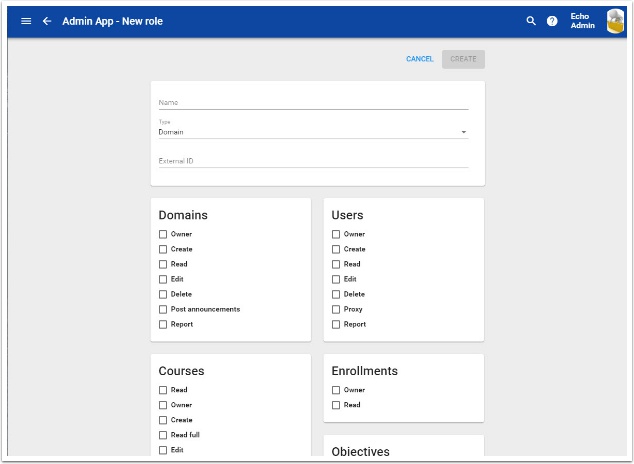Enable Create permission under Courses

(x=163, y=420)
